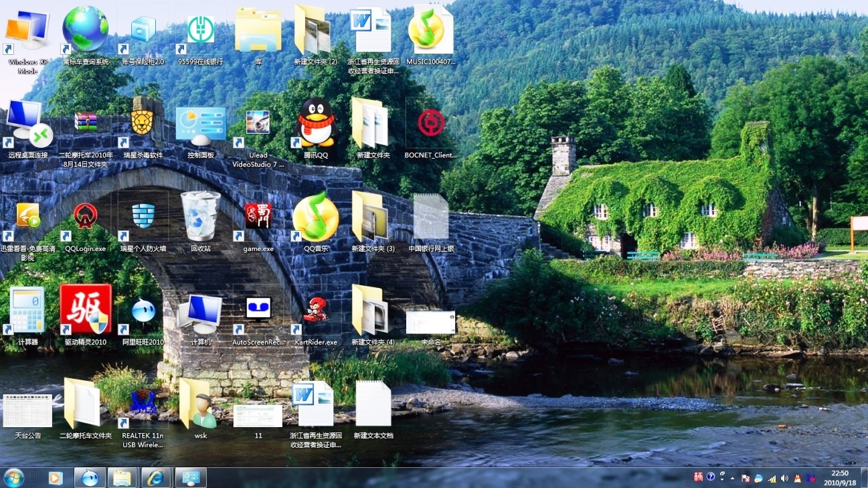Select the 天台公告 spreadsheet thumbnail
This screenshot has height=488, width=868.
point(27,410)
